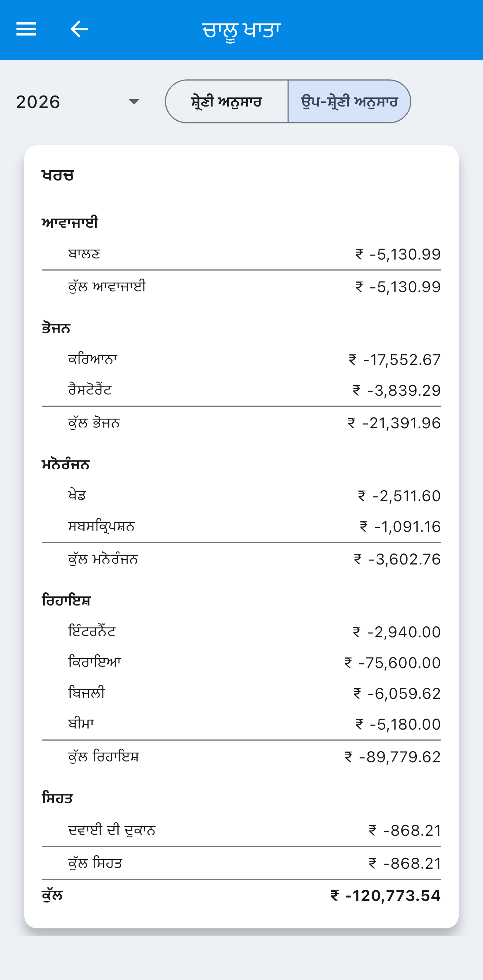Select ਉਪ-ਸ਼੍ਰੇਣੀ ਅਨੁਸਾਰ segment

coord(349,101)
